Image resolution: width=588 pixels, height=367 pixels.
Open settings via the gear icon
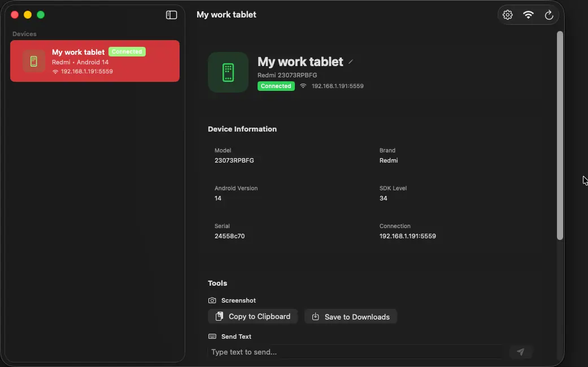507,15
